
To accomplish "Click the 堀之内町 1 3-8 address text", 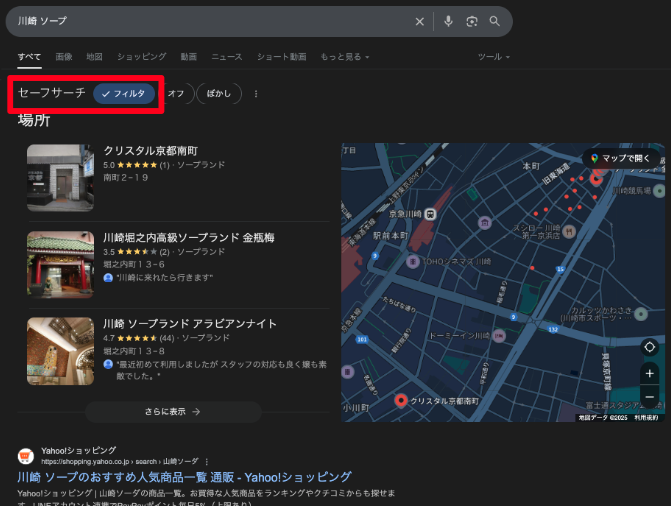I will point(134,351).
